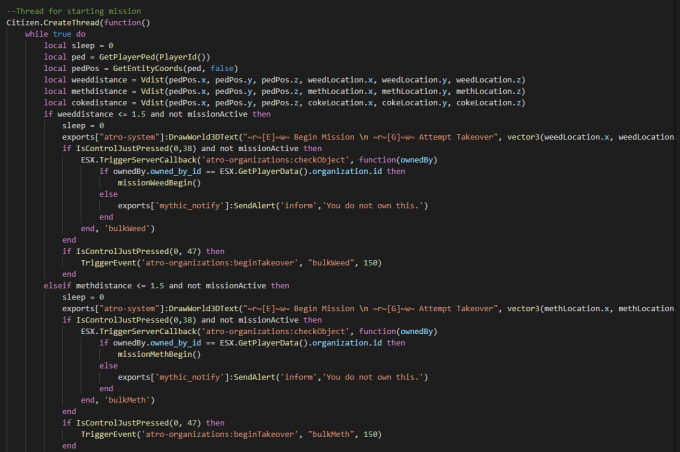Image resolution: width=680 pixels, height=452 pixels.
Task: Click 'methdistance' in its local declaration
Action: 99,91
